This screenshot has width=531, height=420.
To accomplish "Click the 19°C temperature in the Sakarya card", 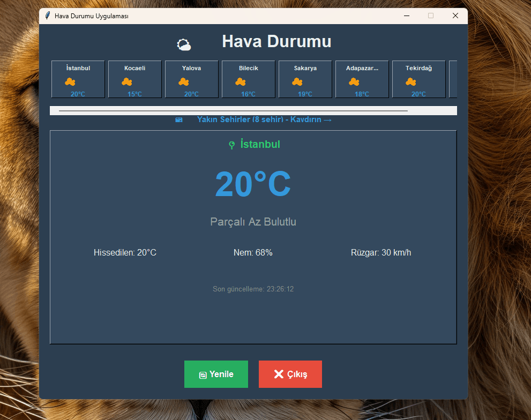I will tap(305, 94).
